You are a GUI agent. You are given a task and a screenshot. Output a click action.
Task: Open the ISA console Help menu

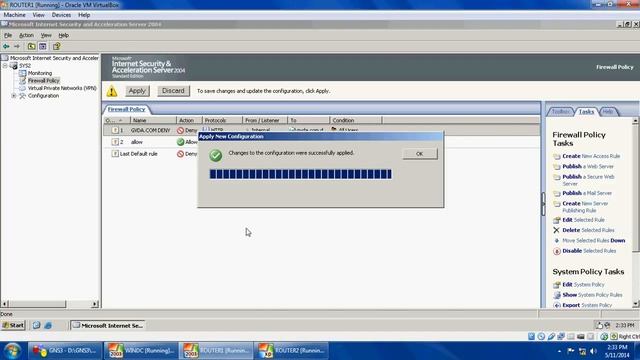point(64,36)
